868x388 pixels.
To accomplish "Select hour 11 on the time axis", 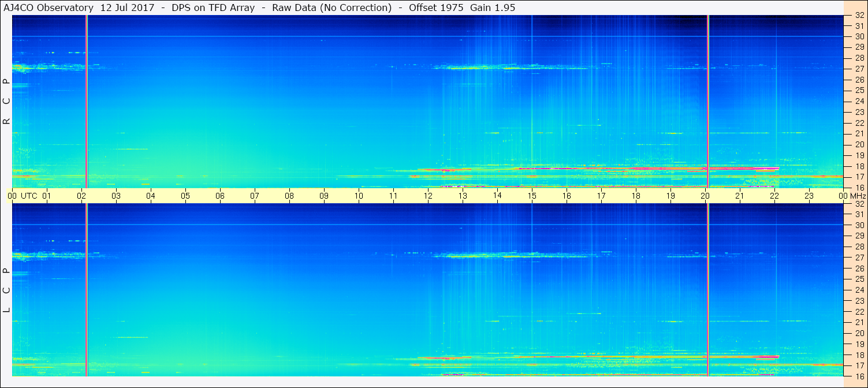I will (393, 196).
